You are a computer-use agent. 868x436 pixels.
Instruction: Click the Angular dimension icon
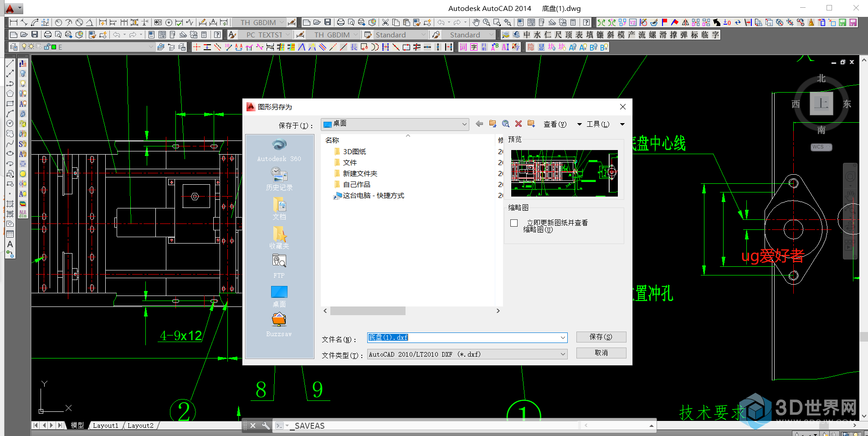pos(89,22)
